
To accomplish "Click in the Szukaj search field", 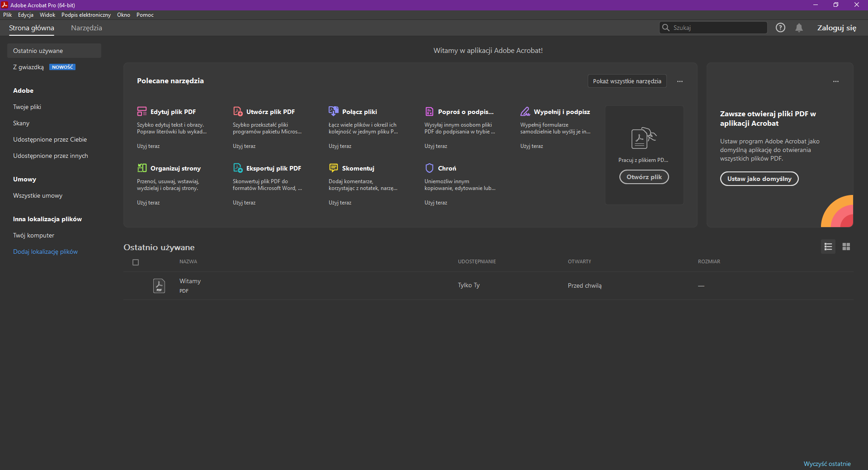I will [x=713, y=28].
